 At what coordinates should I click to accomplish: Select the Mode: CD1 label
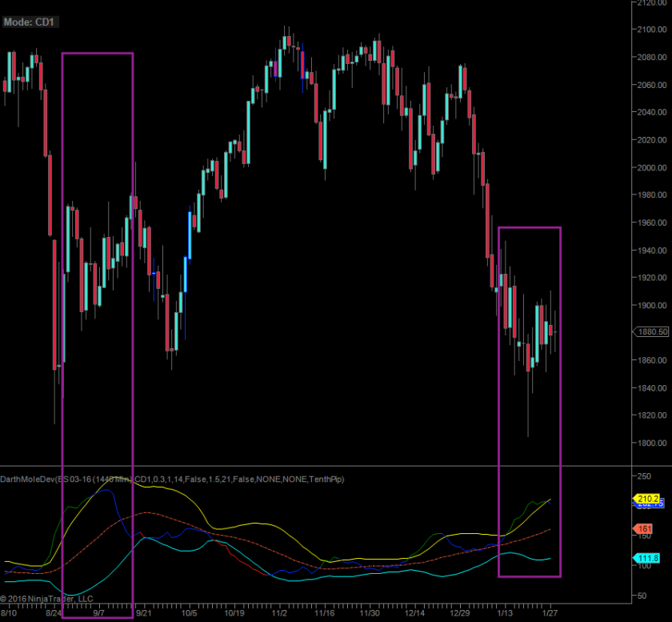[x=27, y=22]
